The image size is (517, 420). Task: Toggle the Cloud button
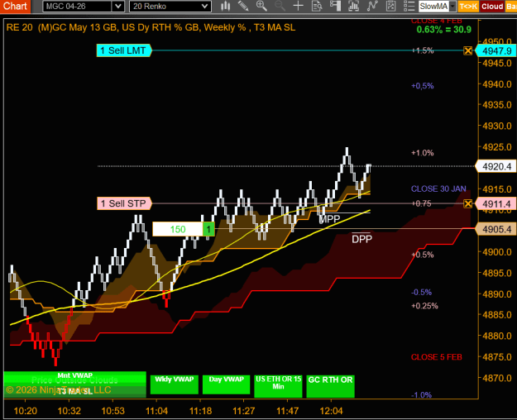492,7
